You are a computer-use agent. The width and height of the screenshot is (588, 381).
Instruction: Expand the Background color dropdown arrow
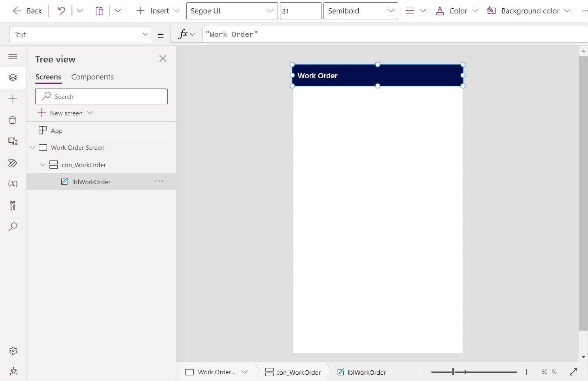(x=567, y=11)
